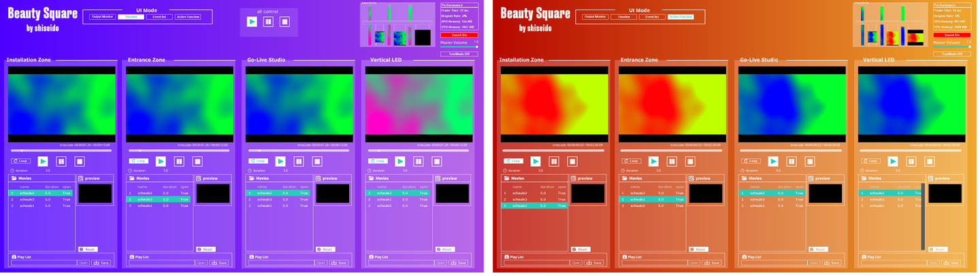The width and height of the screenshot is (980, 276).
Task: Play purple screen Installation Zone video
Action: click(43, 162)
